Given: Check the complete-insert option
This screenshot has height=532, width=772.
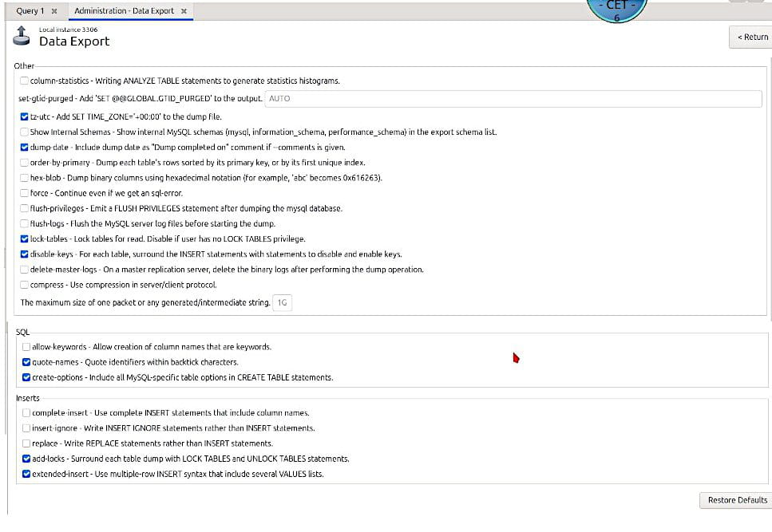Looking at the screenshot, I should 26,412.
